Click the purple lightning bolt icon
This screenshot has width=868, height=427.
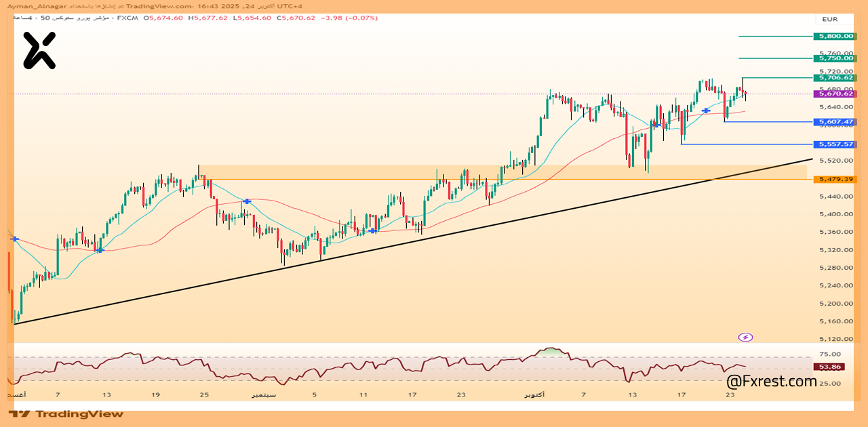[x=745, y=337]
